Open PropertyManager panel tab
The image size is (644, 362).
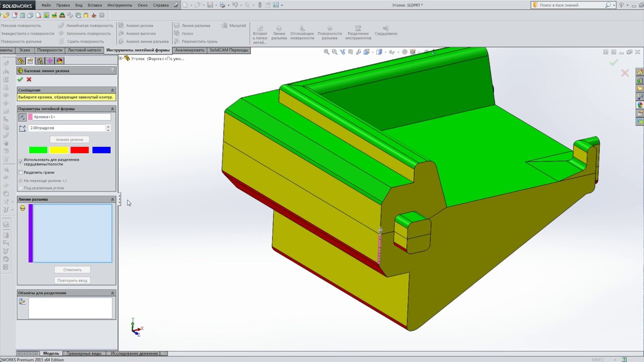pyautogui.click(x=31, y=61)
